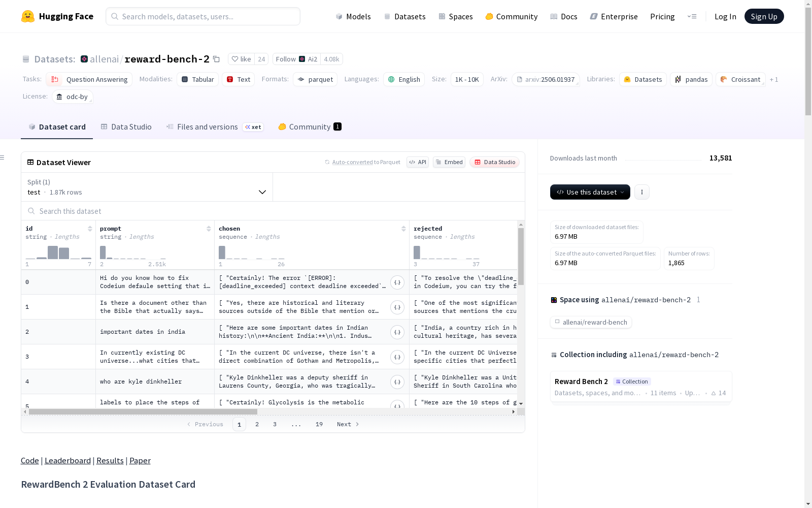Open the Use this dataset dropdown
The height and width of the screenshot is (508, 812).
click(x=590, y=192)
